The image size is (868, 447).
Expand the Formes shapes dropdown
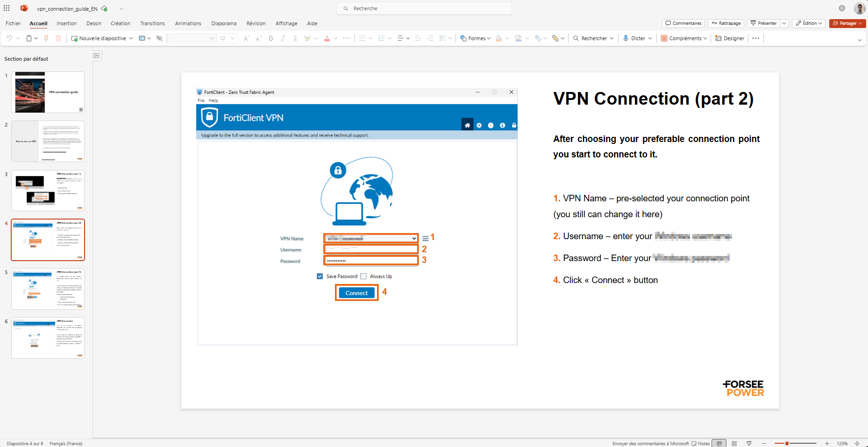point(489,38)
